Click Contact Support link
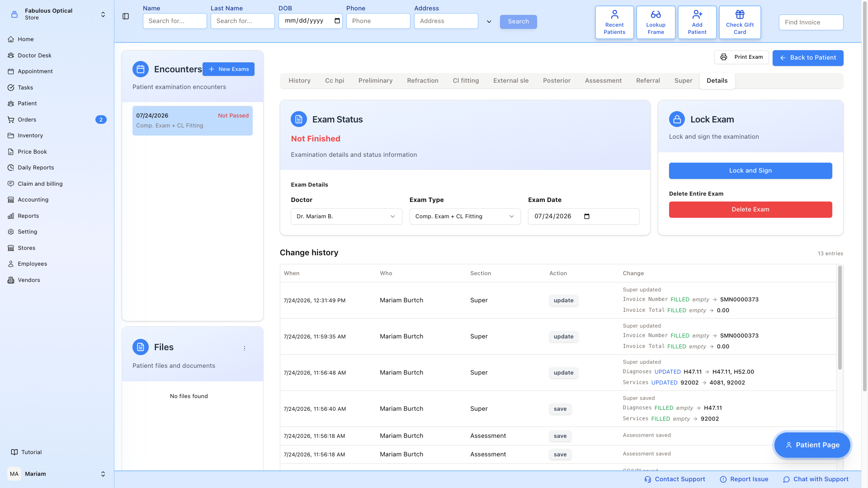The width and height of the screenshot is (868, 488). click(x=675, y=479)
